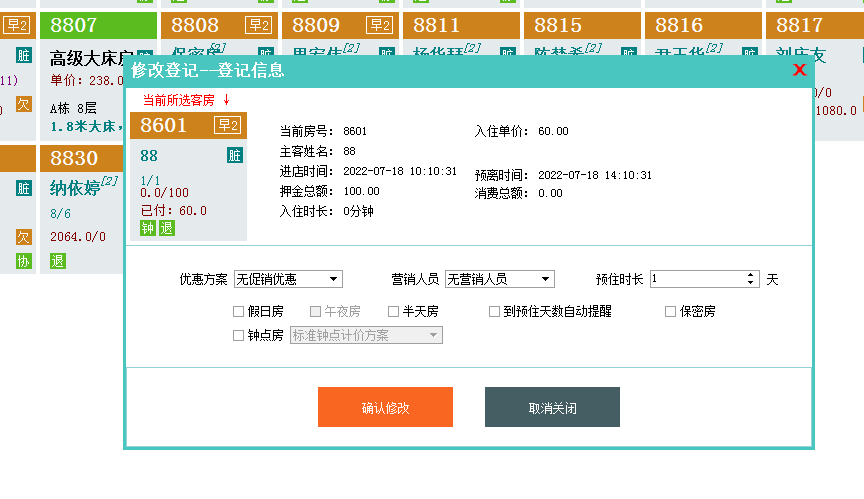Close the 修改登记 dialog with the red X
This screenshot has height=499, width=864.
click(799, 70)
